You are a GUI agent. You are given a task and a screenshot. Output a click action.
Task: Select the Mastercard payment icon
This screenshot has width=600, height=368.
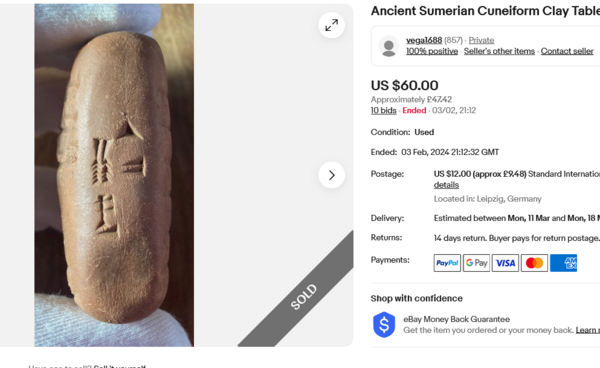(534, 263)
